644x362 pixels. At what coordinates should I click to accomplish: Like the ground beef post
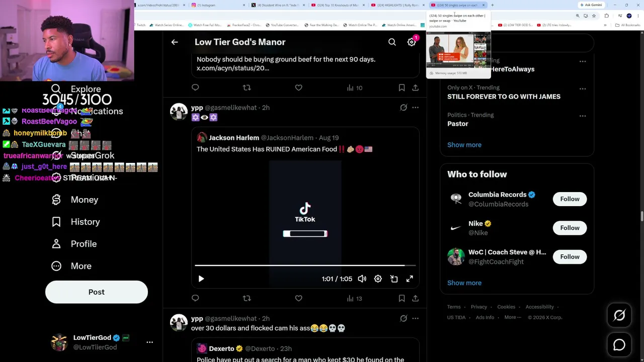coord(298,87)
